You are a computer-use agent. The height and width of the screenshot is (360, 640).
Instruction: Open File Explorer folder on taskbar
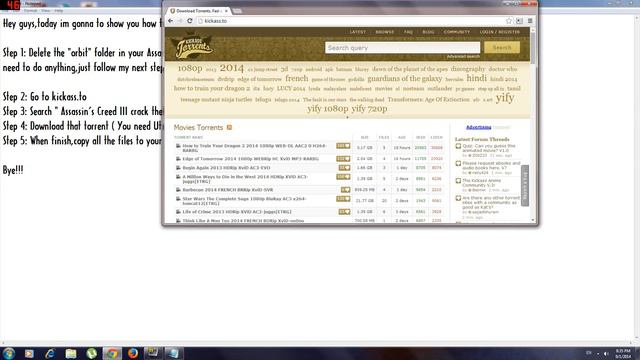[x=71, y=353]
